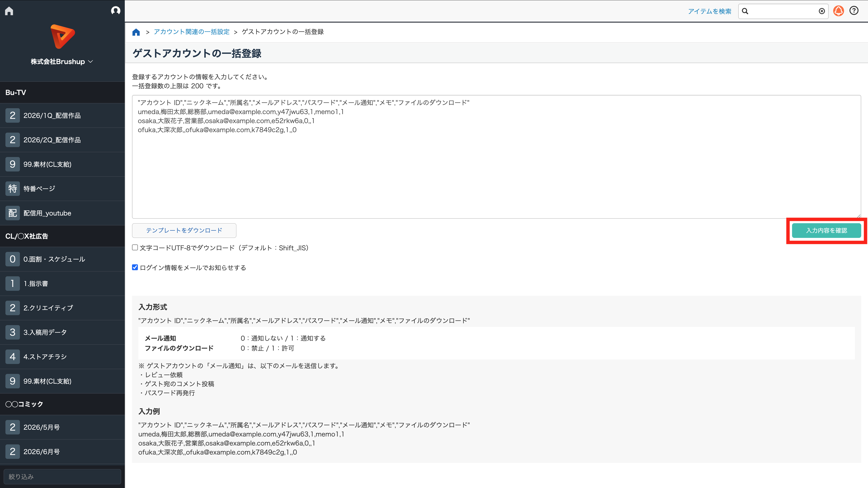Click the アイテムを検索 link
Image resolution: width=868 pixels, height=488 pixels.
pyautogui.click(x=710, y=12)
